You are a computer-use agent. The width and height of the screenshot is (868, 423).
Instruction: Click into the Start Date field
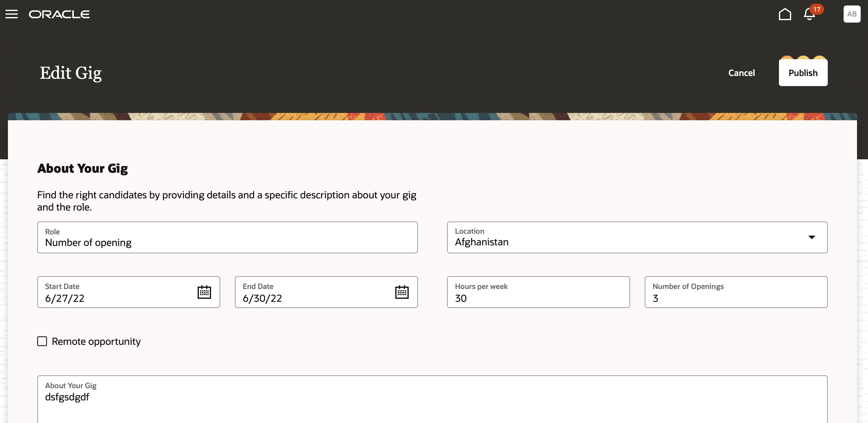click(x=128, y=292)
